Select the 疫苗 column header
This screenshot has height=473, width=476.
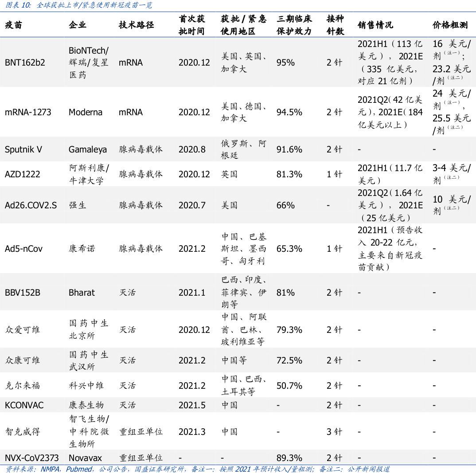pos(14,25)
